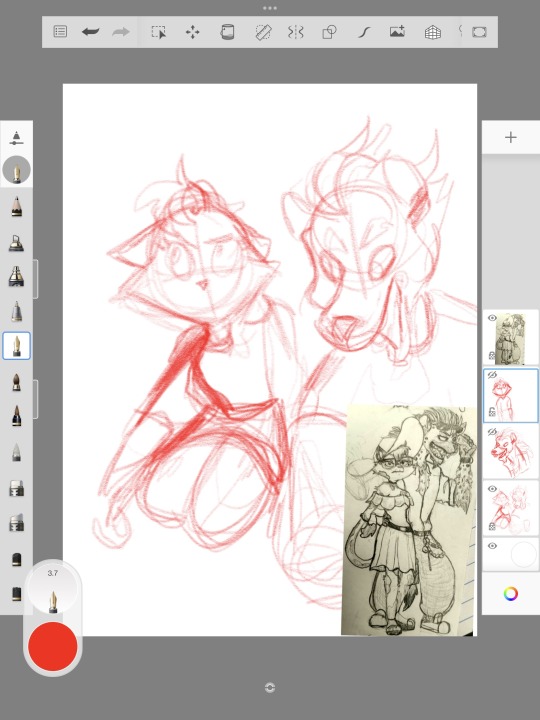Tap the current brush round preview

(x=17, y=170)
